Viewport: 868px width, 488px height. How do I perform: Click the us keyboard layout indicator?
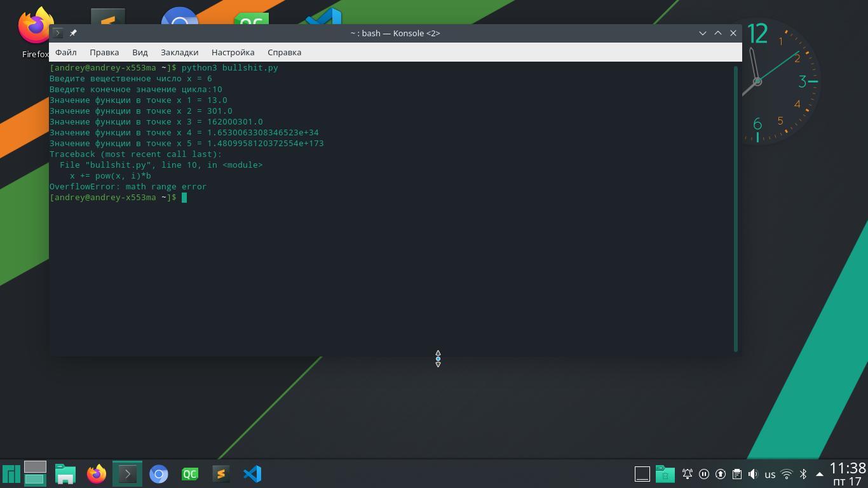770,474
